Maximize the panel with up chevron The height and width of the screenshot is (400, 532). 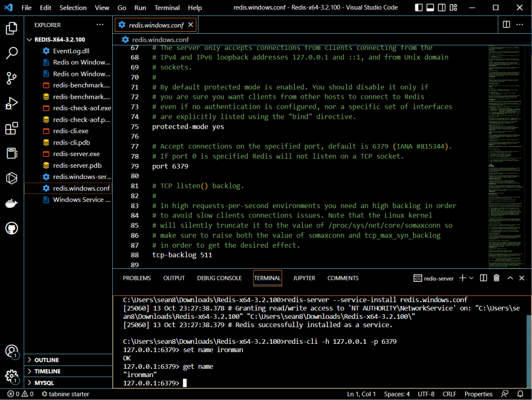(510, 278)
